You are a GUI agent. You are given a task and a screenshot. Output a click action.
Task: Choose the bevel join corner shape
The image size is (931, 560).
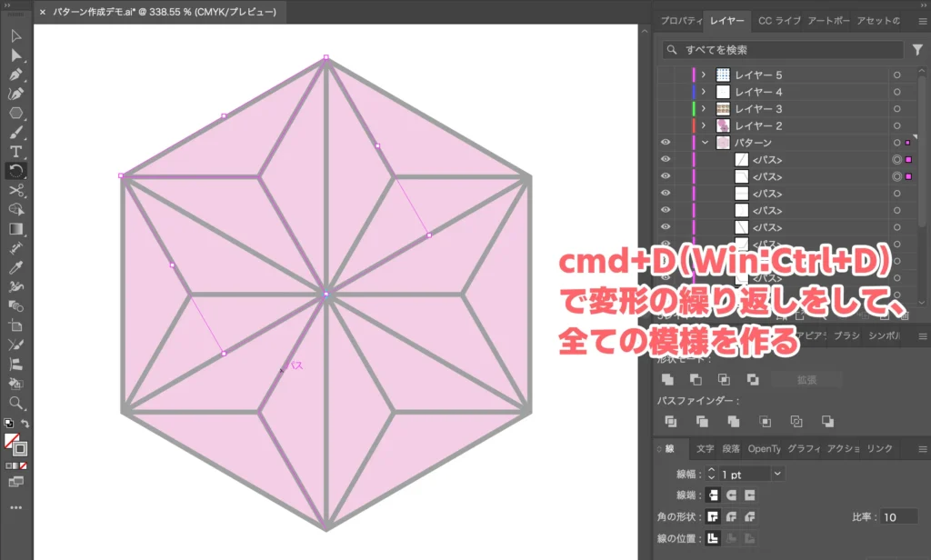750,516
